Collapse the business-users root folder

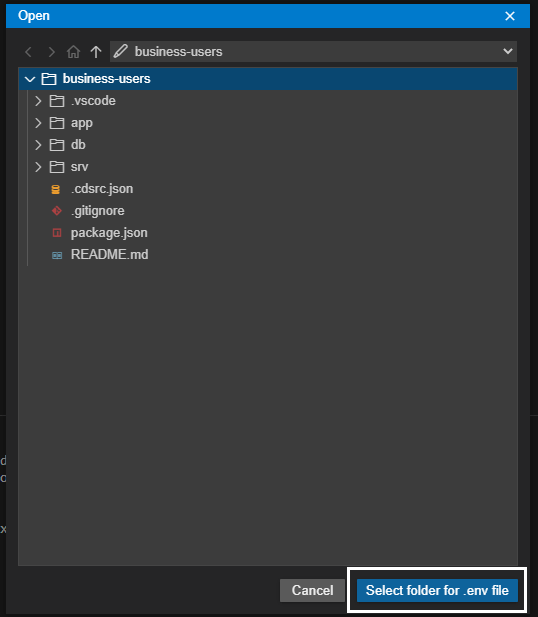[30, 79]
